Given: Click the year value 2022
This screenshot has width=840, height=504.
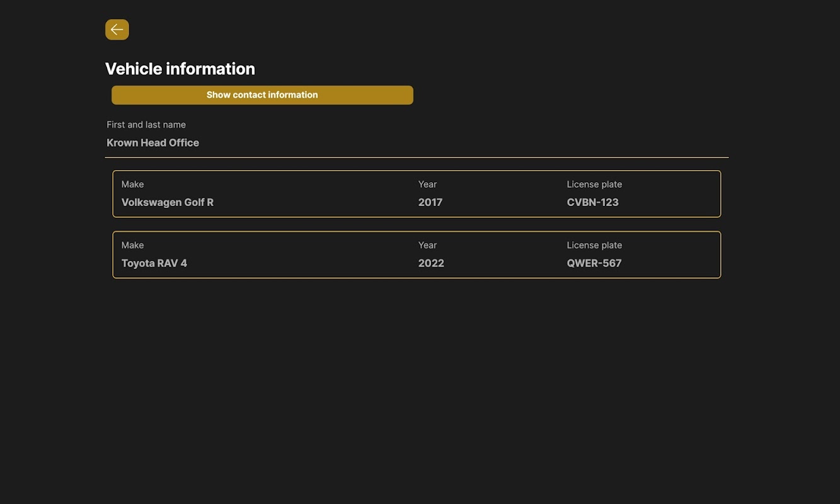Looking at the screenshot, I should (430, 263).
